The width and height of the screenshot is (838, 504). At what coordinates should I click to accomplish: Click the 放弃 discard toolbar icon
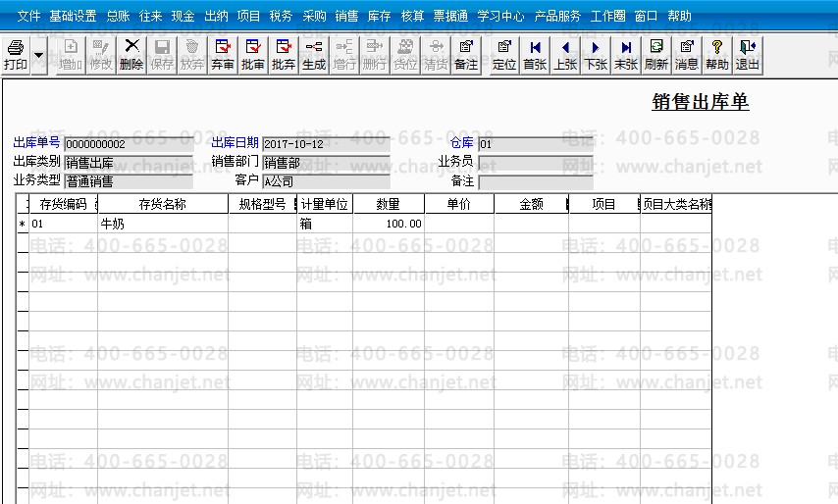point(192,56)
